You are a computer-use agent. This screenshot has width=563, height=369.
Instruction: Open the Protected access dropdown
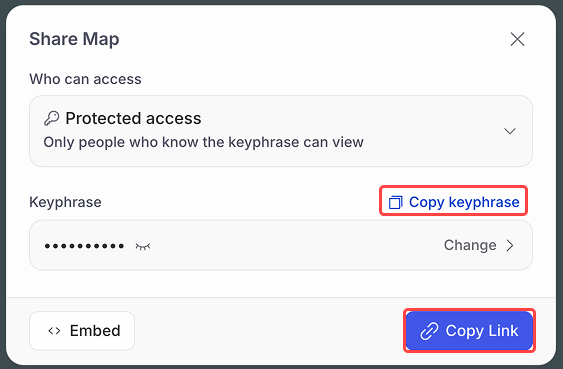coord(281,131)
